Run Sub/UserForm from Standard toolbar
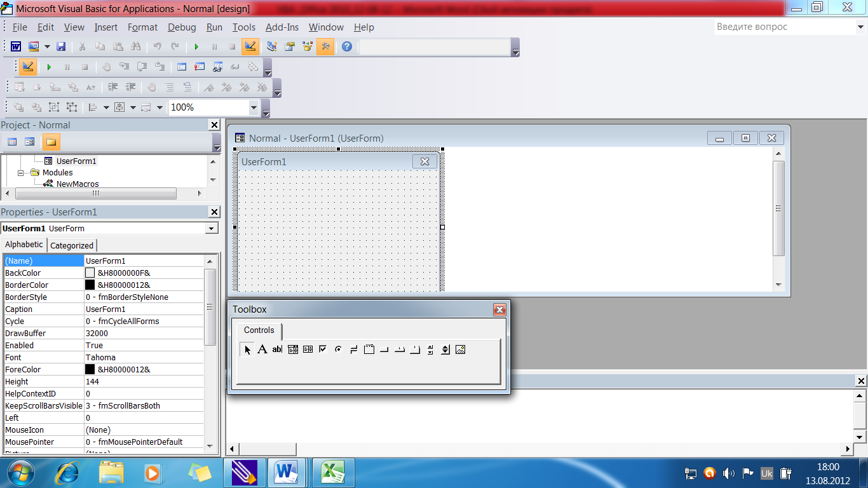The height and width of the screenshot is (488, 868). click(196, 46)
